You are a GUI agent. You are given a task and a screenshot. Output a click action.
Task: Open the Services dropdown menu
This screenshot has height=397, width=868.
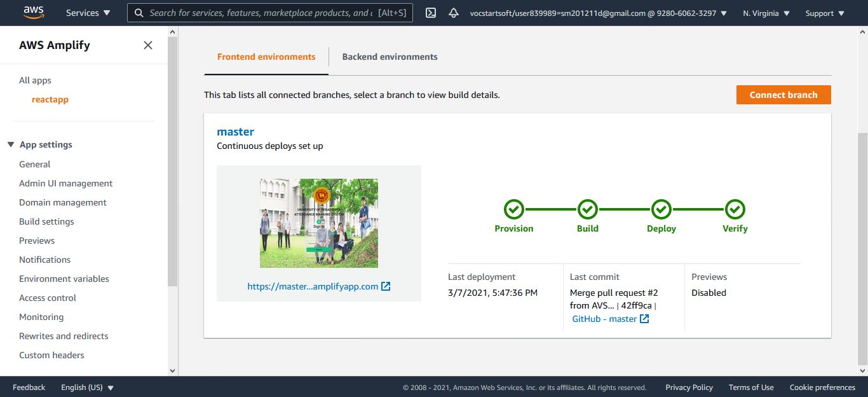[88, 13]
